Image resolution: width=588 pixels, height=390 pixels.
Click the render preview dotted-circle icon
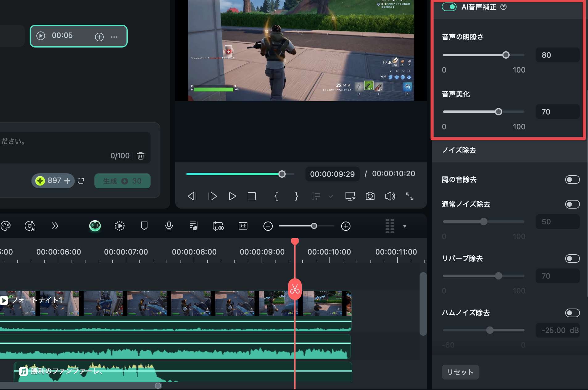tap(120, 226)
